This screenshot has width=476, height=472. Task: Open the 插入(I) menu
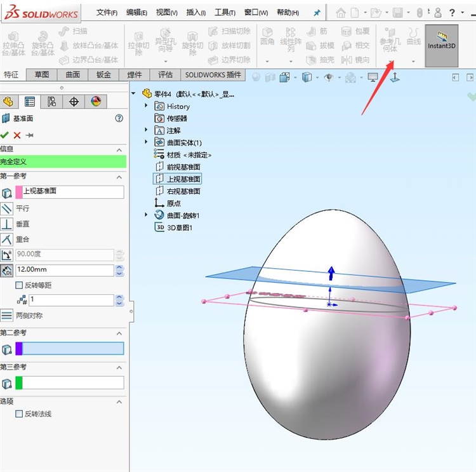196,13
